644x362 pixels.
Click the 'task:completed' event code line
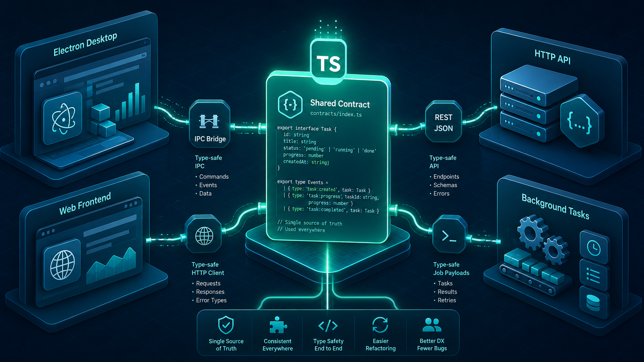(331, 210)
